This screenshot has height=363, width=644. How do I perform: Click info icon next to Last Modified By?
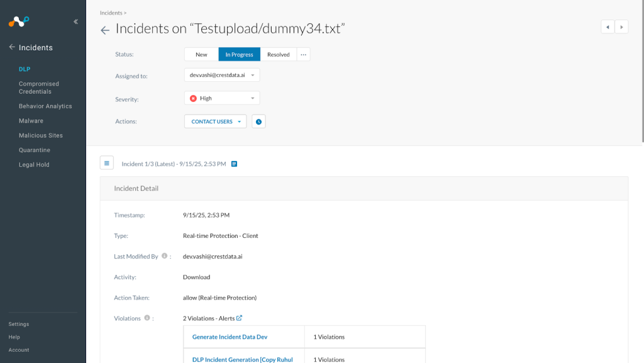pyautogui.click(x=164, y=256)
